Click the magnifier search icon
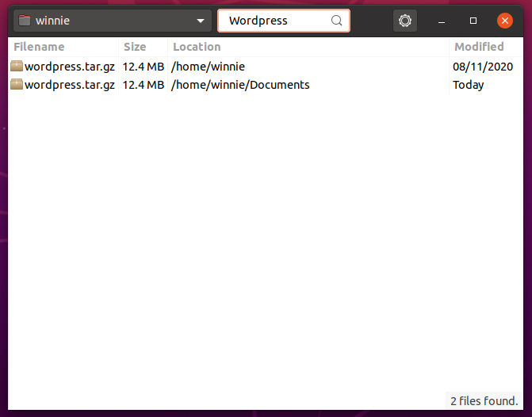 336,21
